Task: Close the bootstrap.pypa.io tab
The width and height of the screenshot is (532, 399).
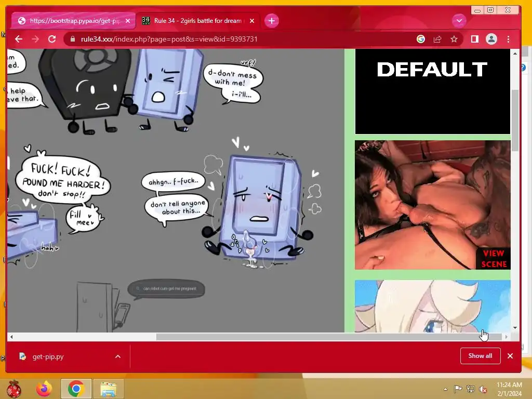Action: coord(128,21)
